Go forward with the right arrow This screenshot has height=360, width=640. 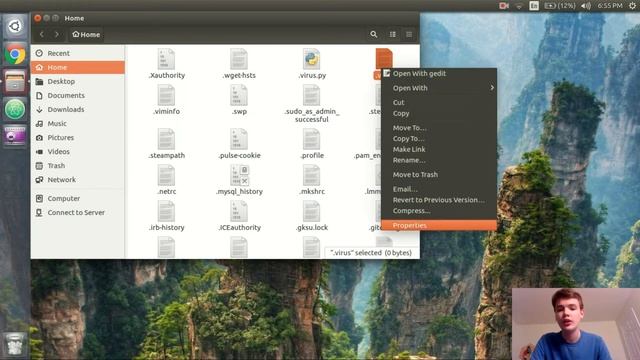click(x=57, y=35)
